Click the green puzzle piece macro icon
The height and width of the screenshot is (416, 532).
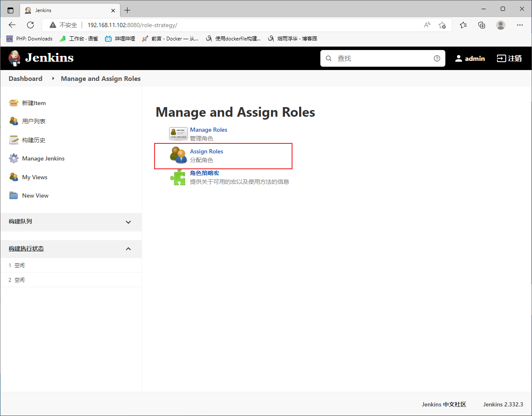(178, 177)
